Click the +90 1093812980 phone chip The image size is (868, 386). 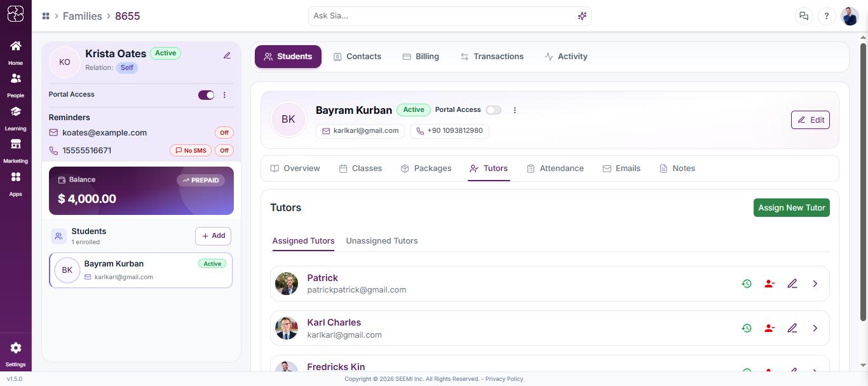point(449,131)
